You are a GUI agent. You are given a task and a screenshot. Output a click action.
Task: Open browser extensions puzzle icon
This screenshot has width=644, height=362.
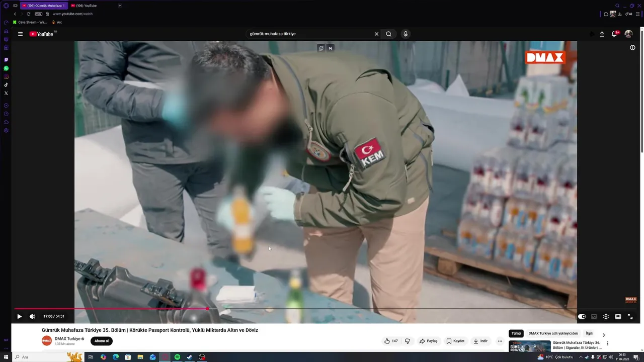pos(606,14)
